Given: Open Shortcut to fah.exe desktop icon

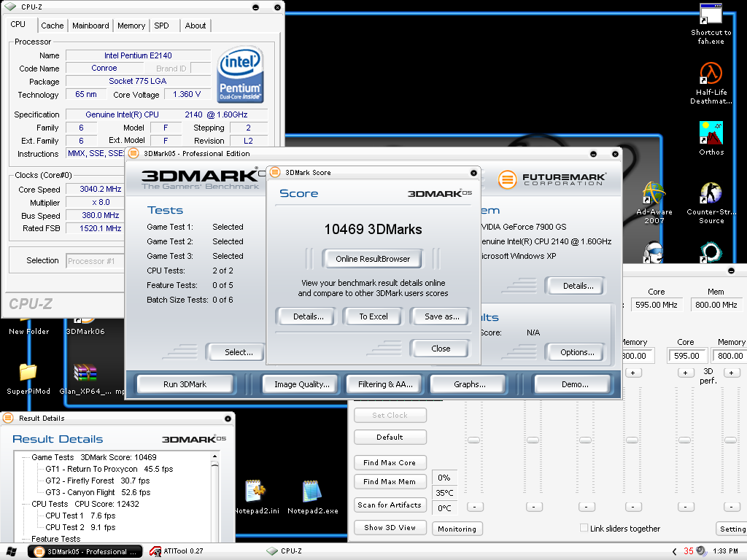Looking at the screenshot, I should coord(711,24).
